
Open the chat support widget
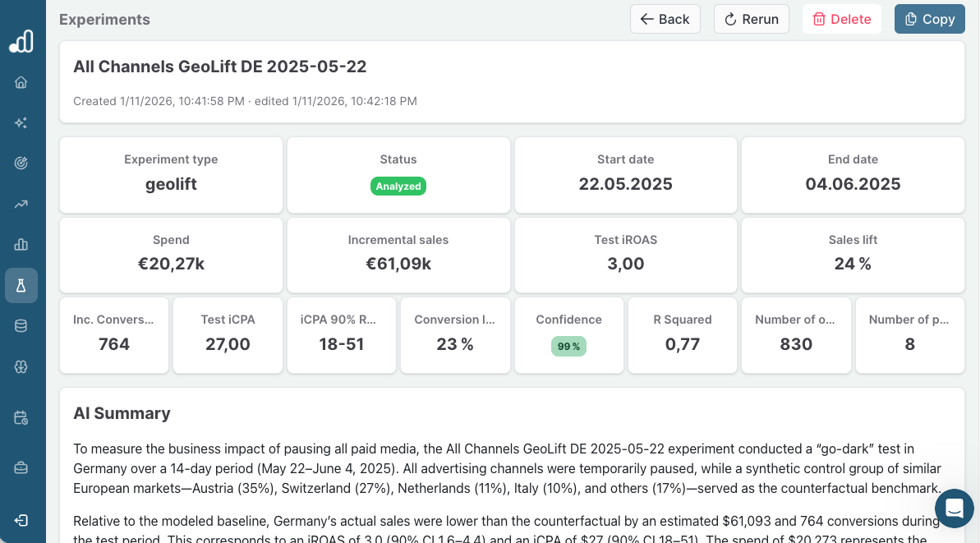(954, 508)
